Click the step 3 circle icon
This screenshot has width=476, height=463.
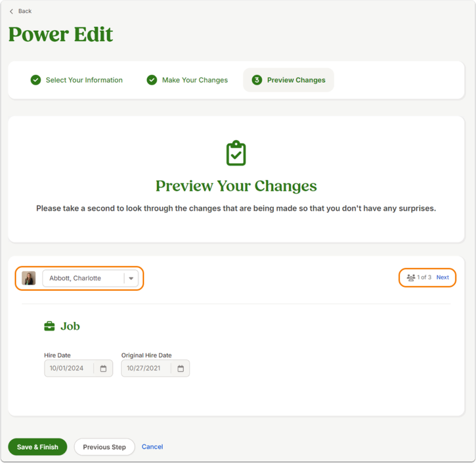pos(257,80)
